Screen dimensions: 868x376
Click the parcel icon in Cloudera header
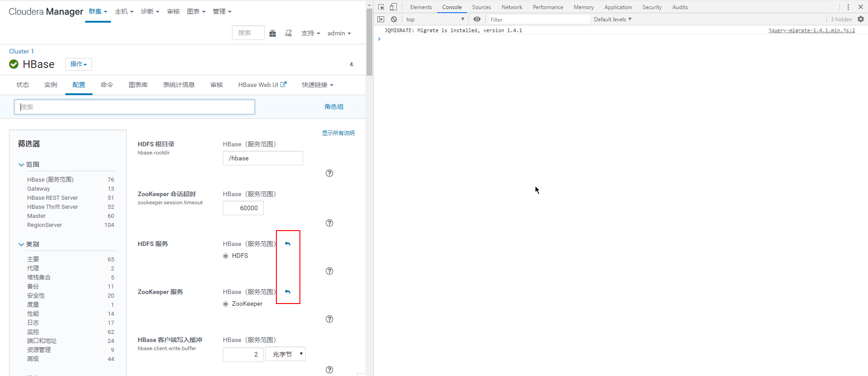click(273, 33)
